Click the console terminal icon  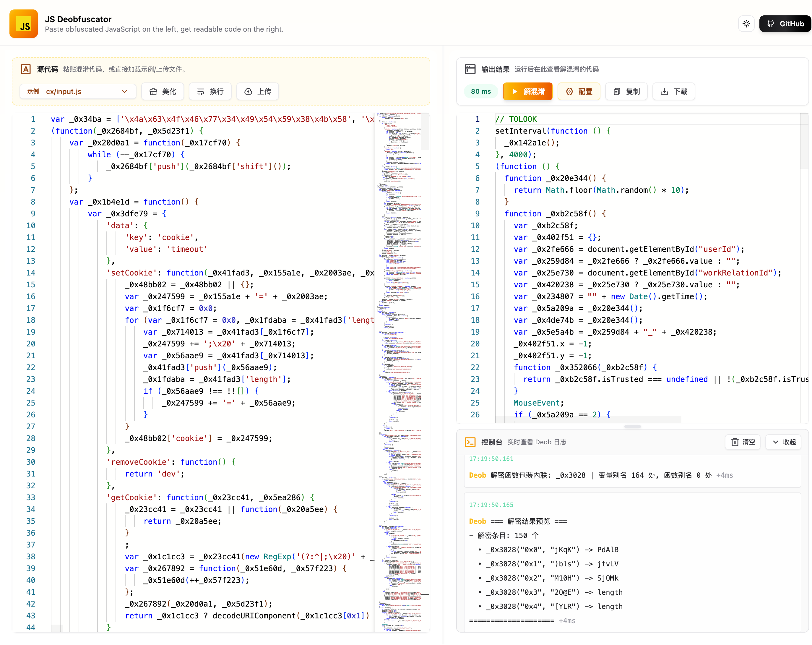[470, 442]
